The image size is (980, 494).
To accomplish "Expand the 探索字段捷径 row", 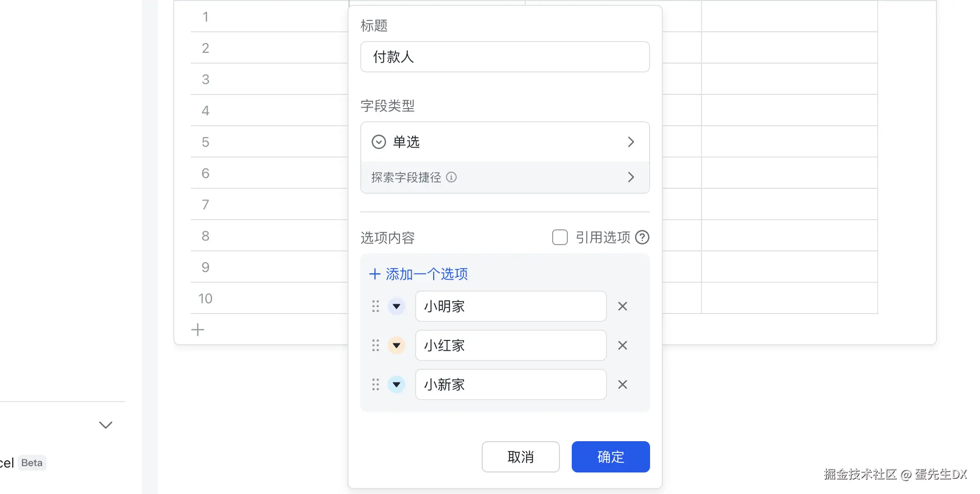I will (505, 177).
